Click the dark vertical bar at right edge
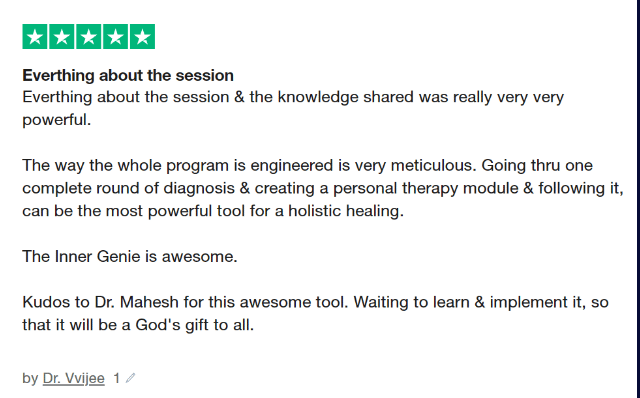Image resolution: width=640 pixels, height=398 pixels. pyautogui.click(x=638, y=199)
